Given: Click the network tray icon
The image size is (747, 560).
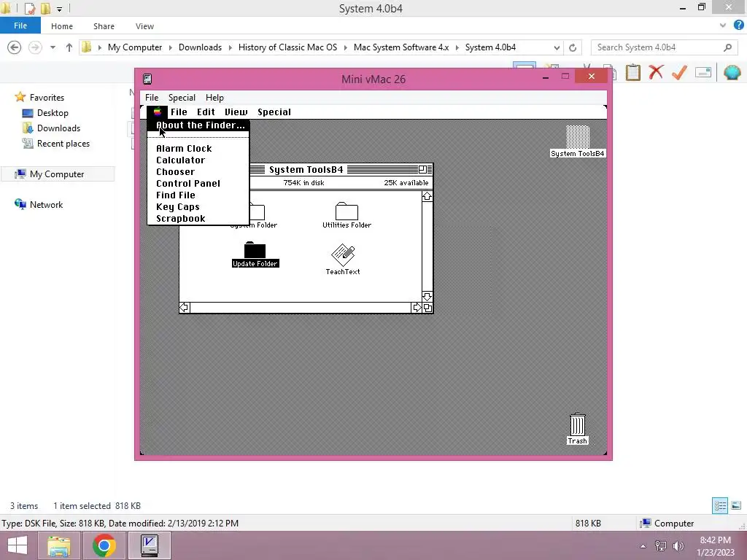Looking at the screenshot, I should coord(661,545).
